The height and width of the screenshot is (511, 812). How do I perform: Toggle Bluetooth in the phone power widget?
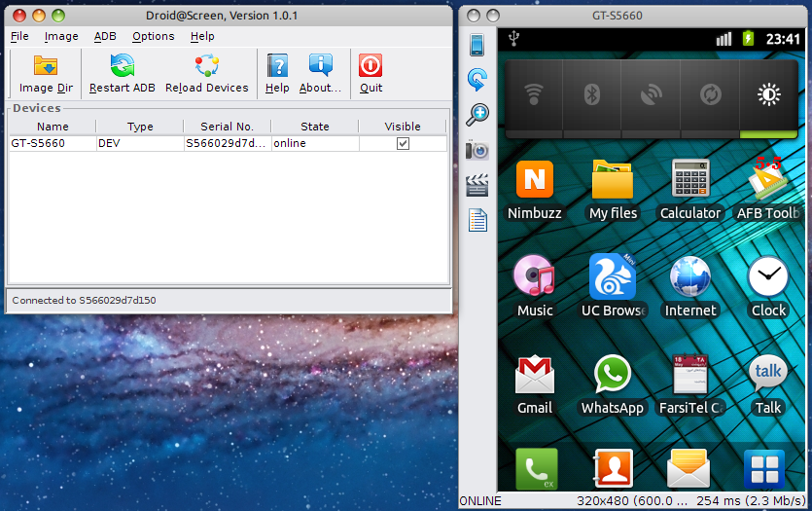click(x=591, y=94)
